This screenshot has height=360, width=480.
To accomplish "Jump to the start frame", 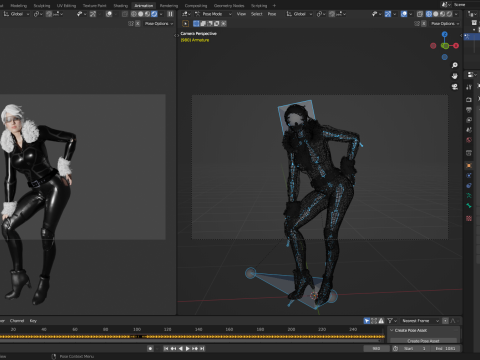I will coord(166,348).
